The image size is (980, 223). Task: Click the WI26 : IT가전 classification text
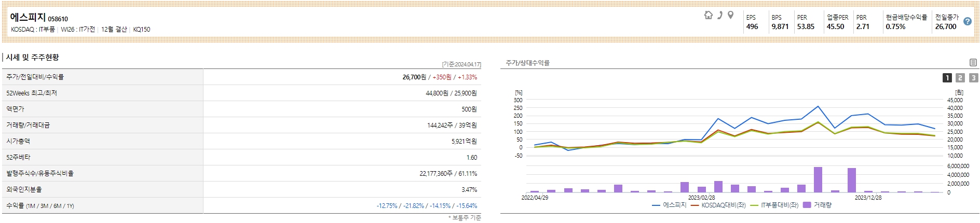click(78, 30)
